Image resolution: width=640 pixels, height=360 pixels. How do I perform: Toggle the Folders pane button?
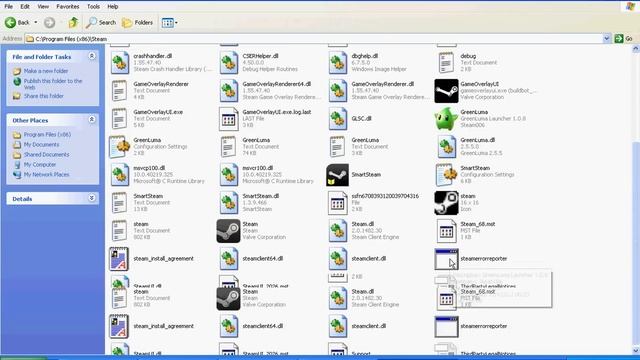coord(138,22)
